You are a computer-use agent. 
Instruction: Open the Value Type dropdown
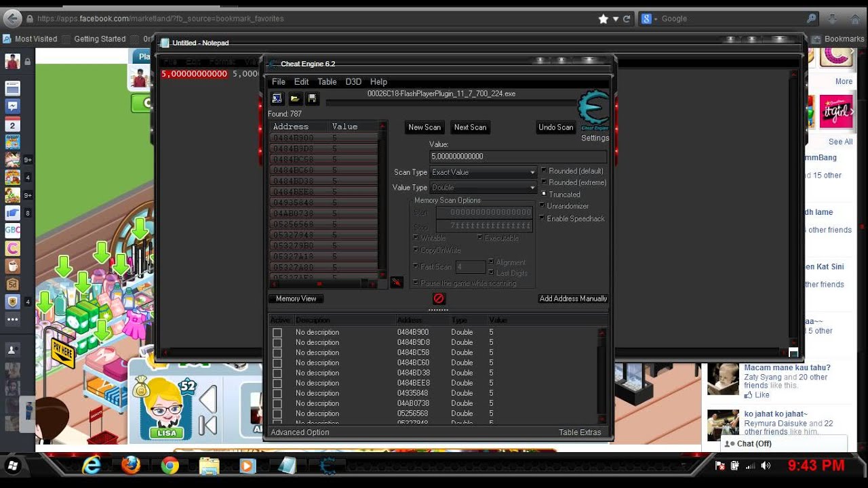click(484, 188)
